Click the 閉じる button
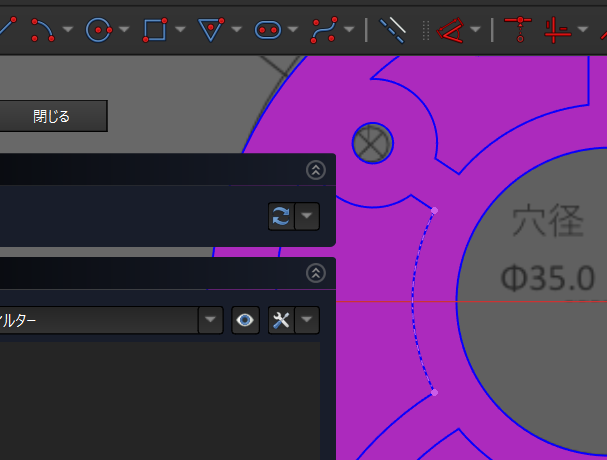Screen dimensions: 607x460 pos(53,116)
